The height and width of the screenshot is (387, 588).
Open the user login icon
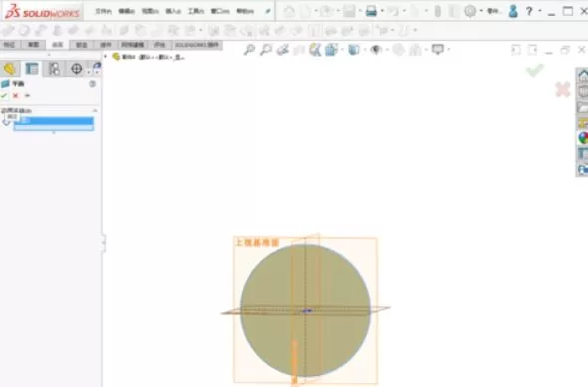click(513, 11)
